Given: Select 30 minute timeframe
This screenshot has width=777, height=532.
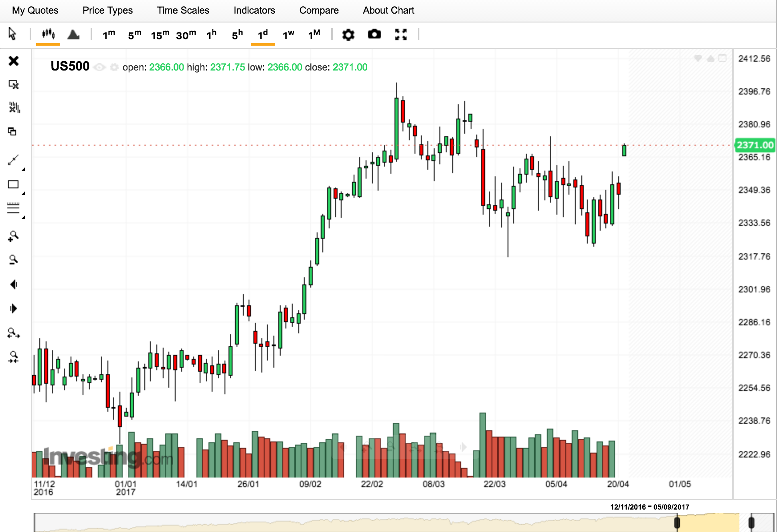Looking at the screenshot, I should click(x=186, y=34).
